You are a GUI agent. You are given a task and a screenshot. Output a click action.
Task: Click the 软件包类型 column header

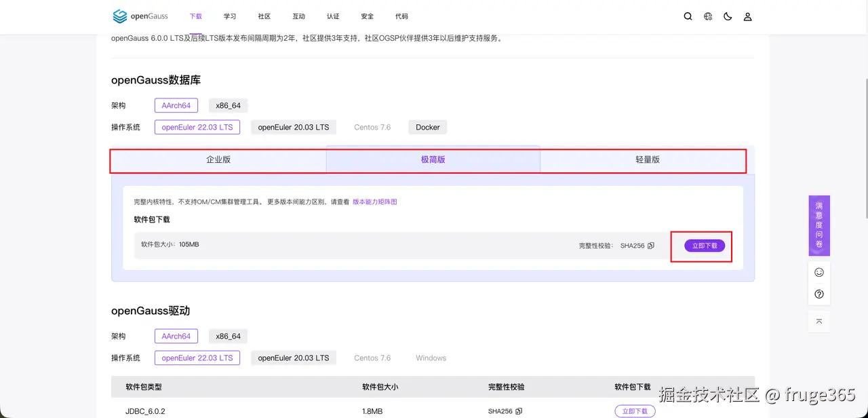click(144, 387)
